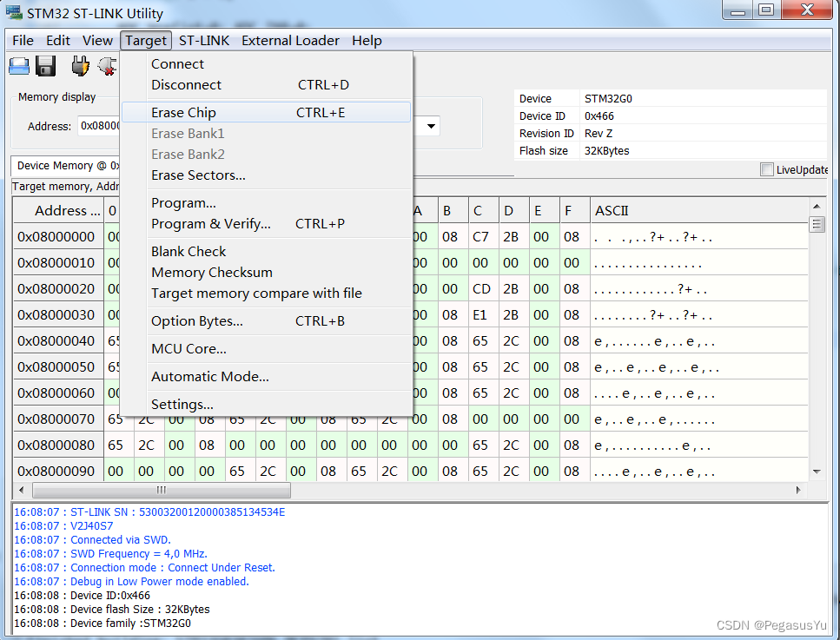Click the Connect to target plug icon

(81, 66)
